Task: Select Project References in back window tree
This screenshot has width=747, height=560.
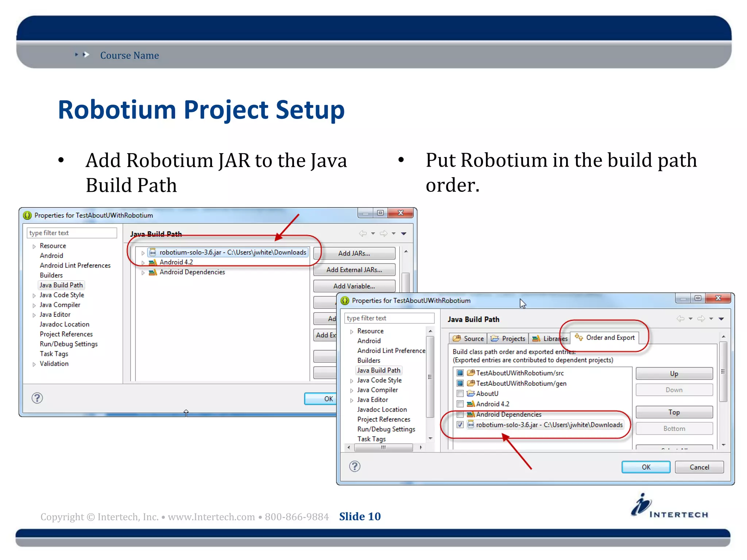Action: 66,334
